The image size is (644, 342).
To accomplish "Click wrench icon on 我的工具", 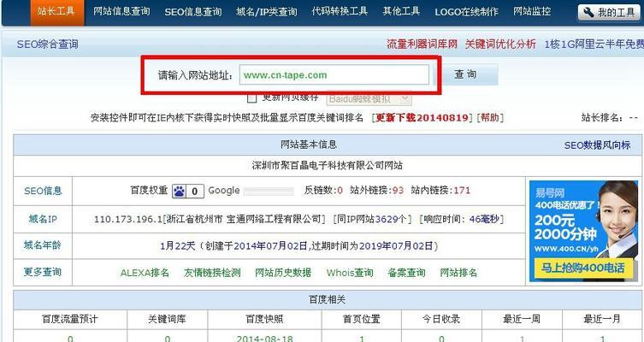I will click(589, 12).
